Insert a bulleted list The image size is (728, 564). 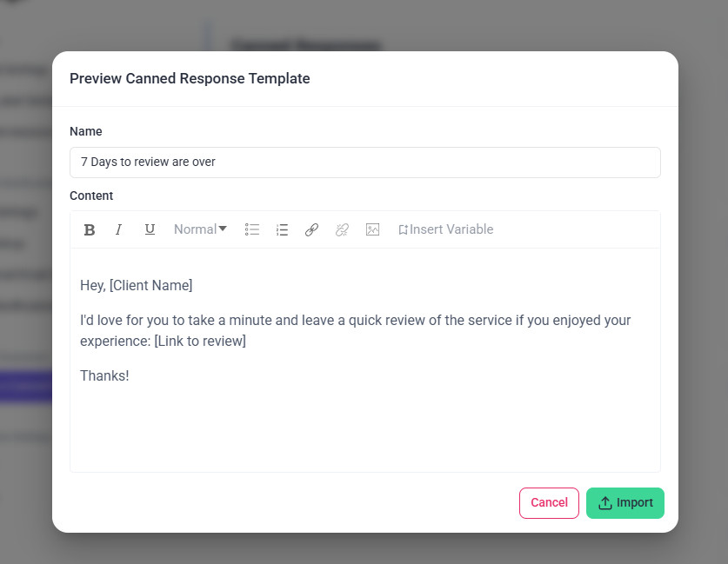tap(252, 229)
